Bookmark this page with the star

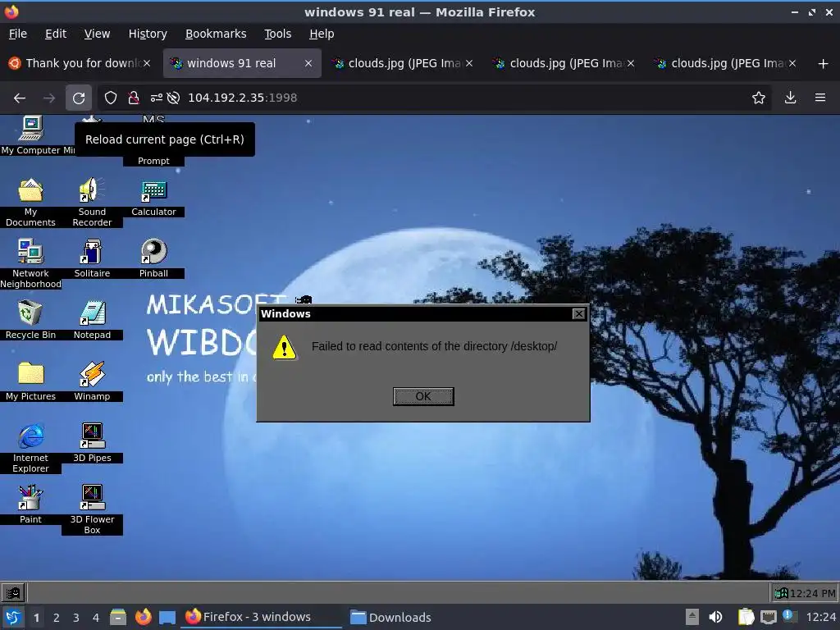(758, 98)
